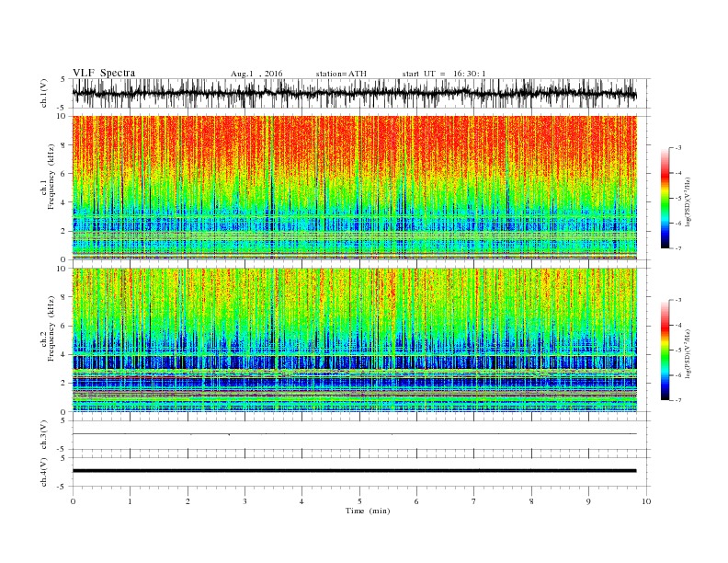Click the ch.1 voltage waveform trace
Screen dimensions: 728x563
pos(354,94)
